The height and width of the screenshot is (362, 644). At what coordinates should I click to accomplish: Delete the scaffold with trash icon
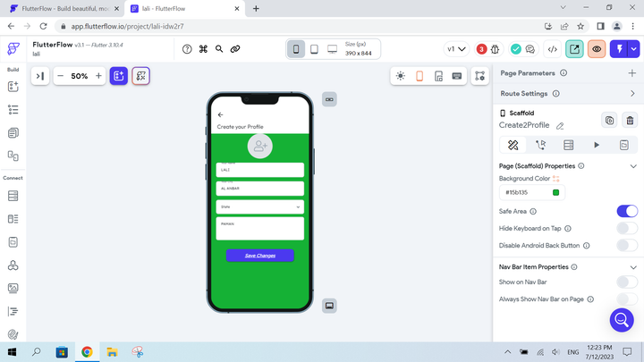[630, 120]
